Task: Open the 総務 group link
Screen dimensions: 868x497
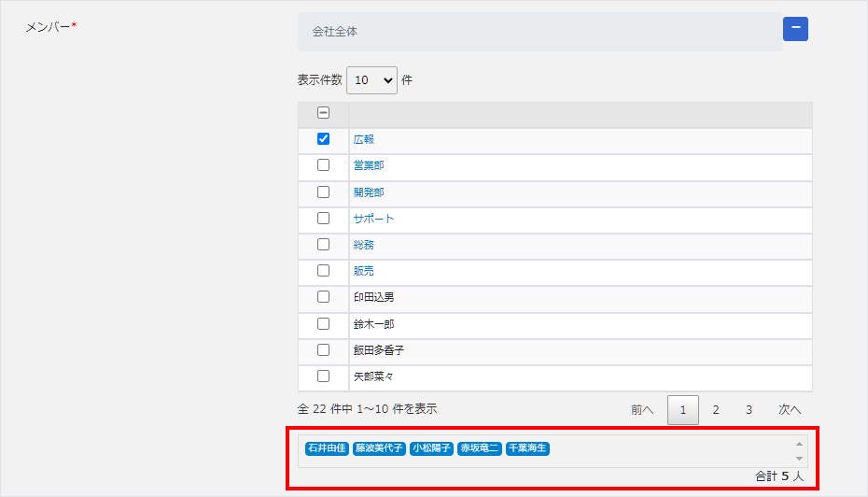Action: coord(364,245)
